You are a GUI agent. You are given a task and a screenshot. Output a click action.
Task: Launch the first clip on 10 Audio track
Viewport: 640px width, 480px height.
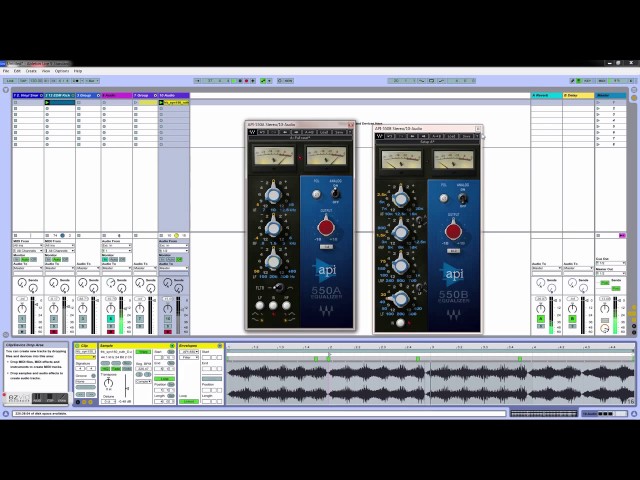tap(161, 102)
